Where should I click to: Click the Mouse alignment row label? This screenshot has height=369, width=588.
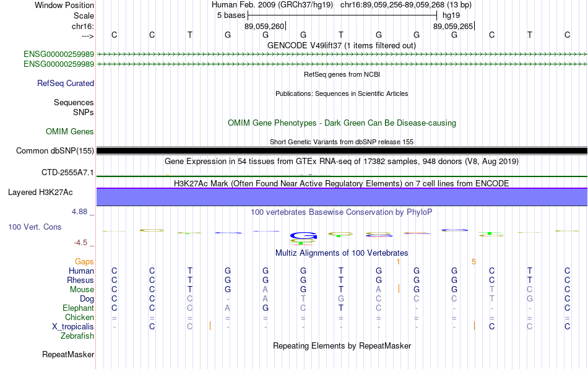82,290
